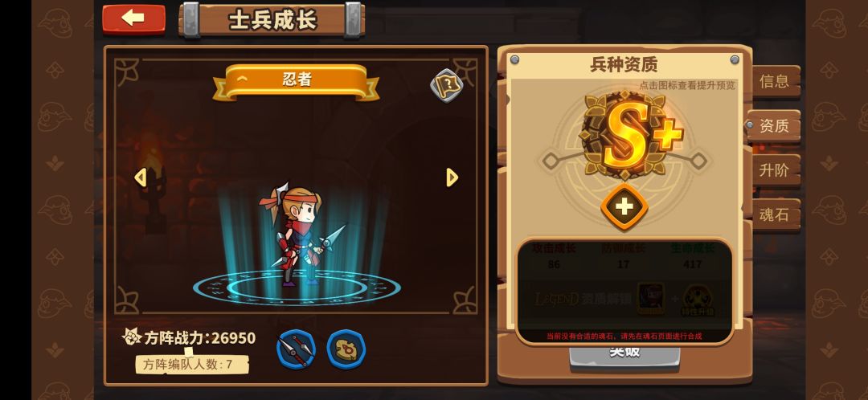Open the flag question-mark help icon

pos(446,85)
